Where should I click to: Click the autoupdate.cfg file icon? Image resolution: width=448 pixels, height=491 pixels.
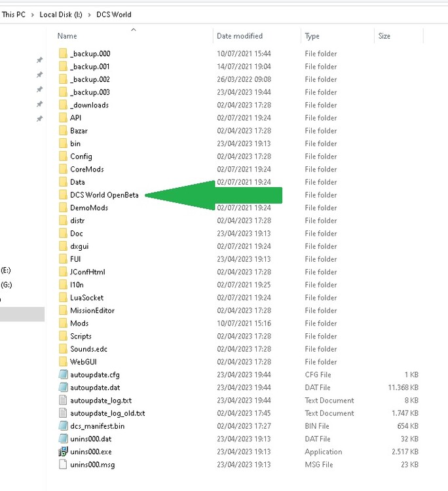tap(63, 374)
